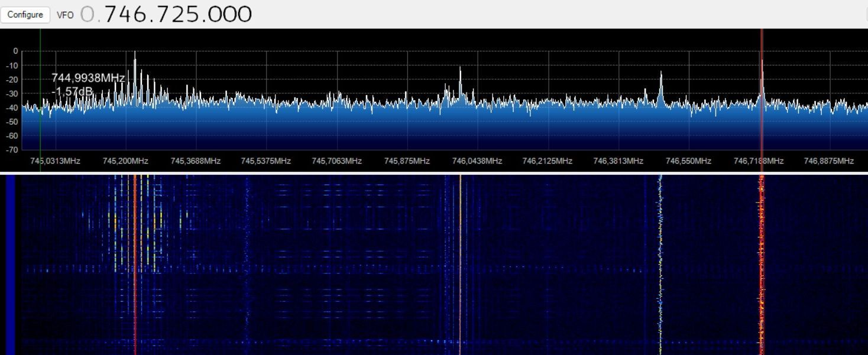Click the -70 dB scale label

click(x=12, y=149)
